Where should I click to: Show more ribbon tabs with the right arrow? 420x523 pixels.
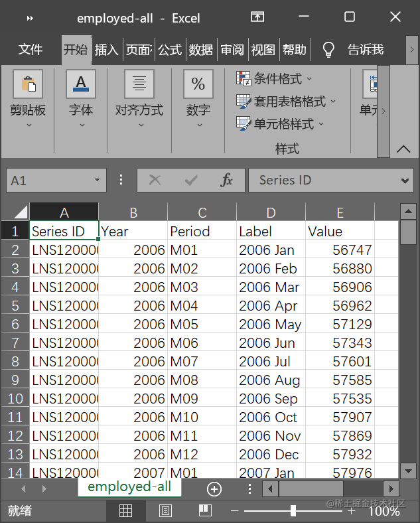click(411, 50)
